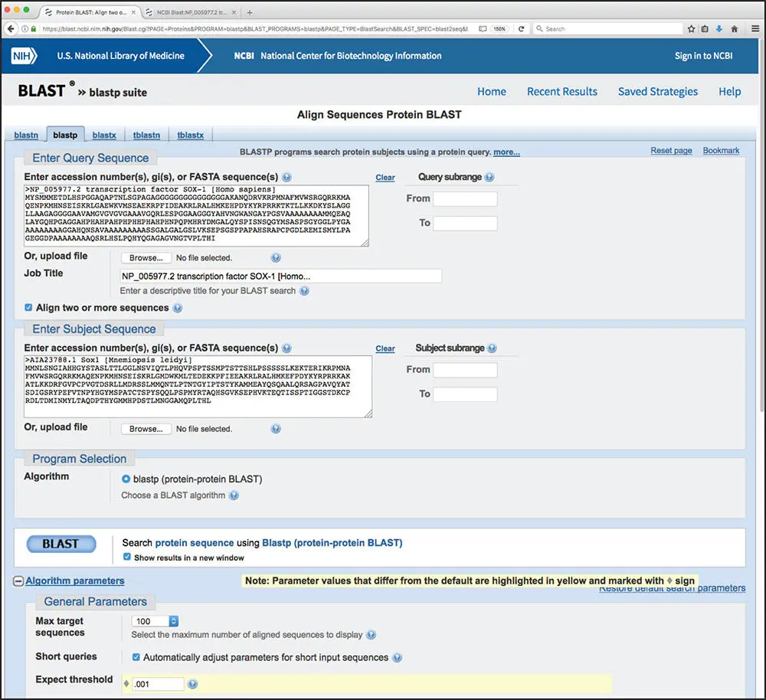The width and height of the screenshot is (766, 700).
Task: Open the bookmarks list icon in toolbar
Action: point(705,29)
